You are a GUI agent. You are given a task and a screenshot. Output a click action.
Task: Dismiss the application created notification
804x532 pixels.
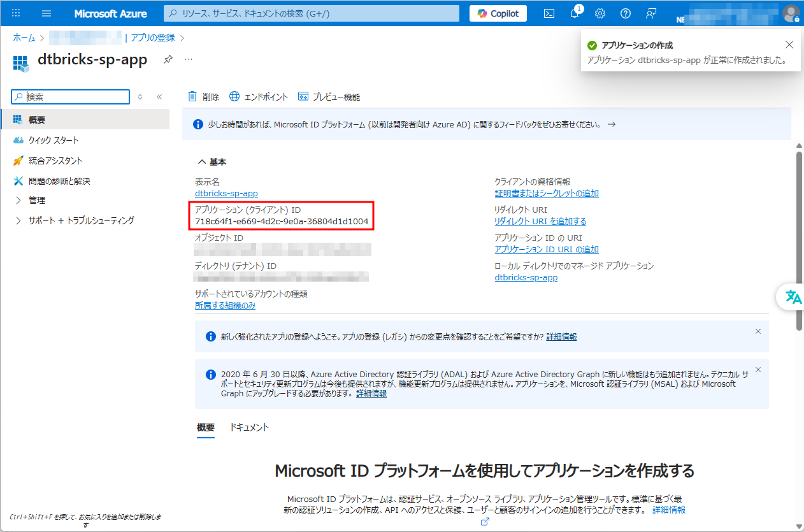click(789, 45)
